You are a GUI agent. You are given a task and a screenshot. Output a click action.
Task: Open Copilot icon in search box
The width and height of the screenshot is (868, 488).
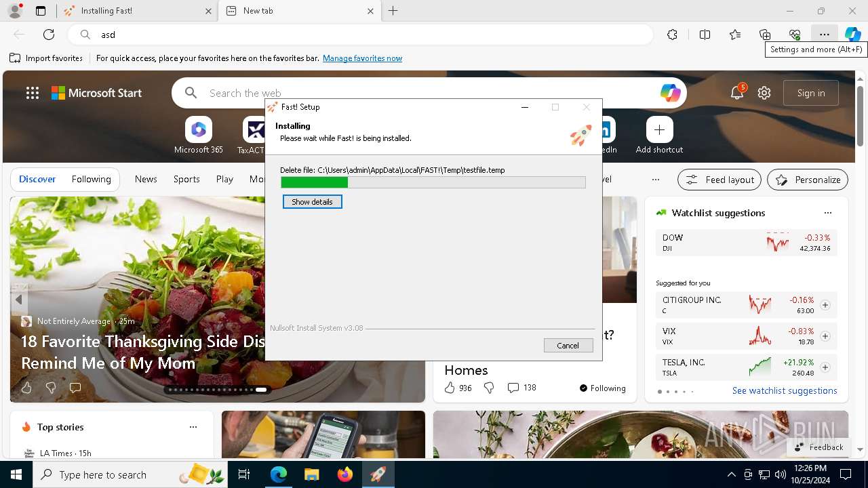pos(670,93)
